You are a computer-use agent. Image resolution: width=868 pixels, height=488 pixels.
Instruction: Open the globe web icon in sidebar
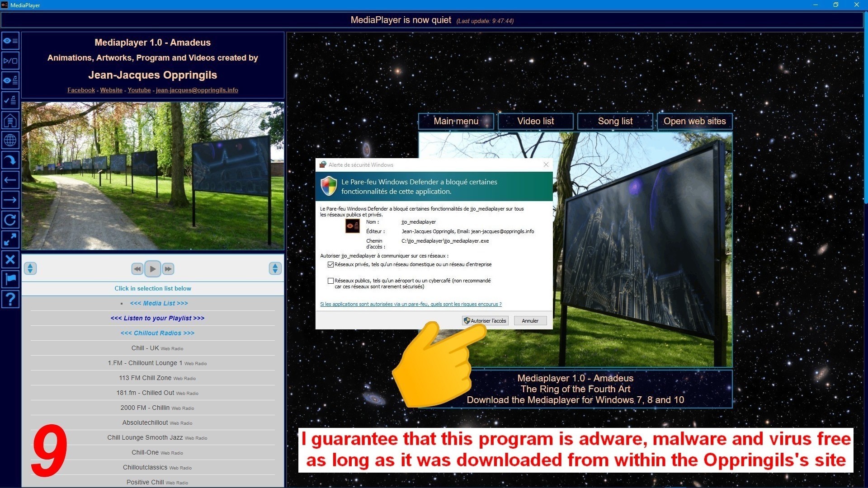click(x=10, y=141)
